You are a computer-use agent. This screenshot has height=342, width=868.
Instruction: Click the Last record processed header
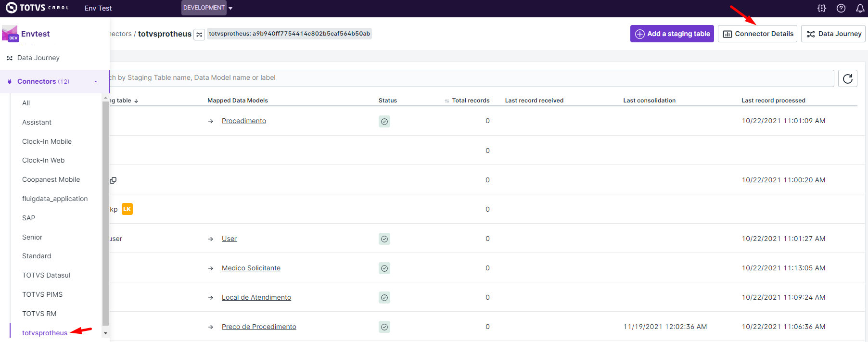pos(773,101)
